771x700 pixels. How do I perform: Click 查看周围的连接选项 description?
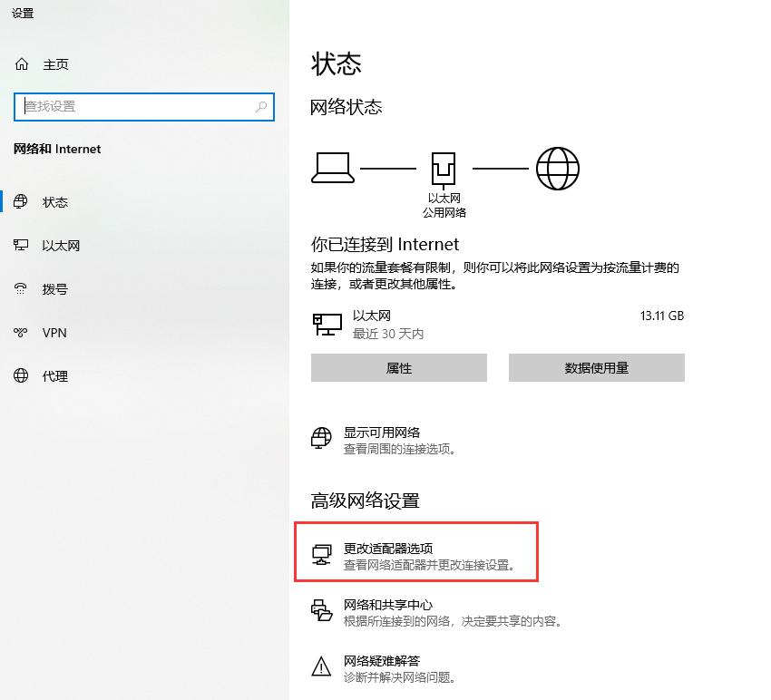coord(400,449)
